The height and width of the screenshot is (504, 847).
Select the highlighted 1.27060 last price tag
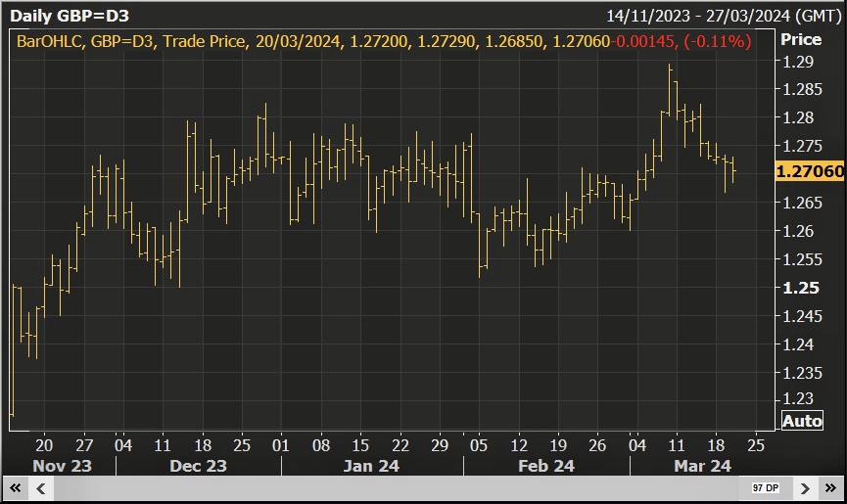click(809, 171)
